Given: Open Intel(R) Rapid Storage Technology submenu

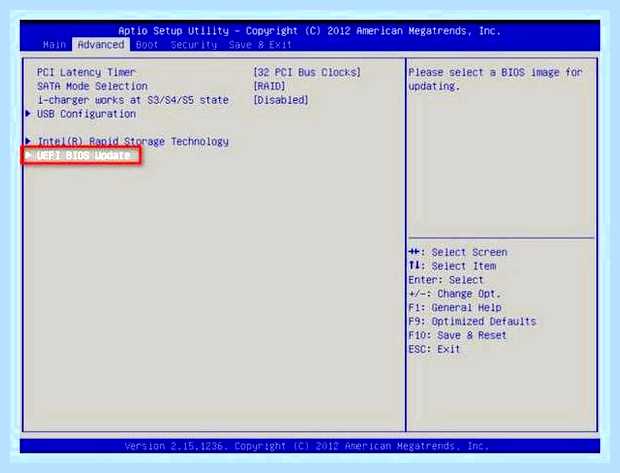Looking at the screenshot, I should 133,142.
